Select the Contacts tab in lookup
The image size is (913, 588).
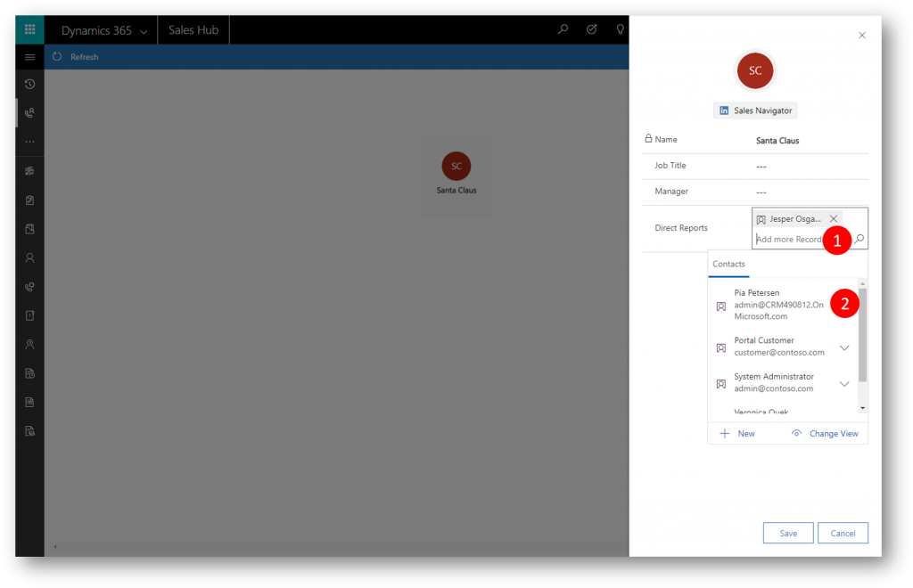pyautogui.click(x=728, y=264)
